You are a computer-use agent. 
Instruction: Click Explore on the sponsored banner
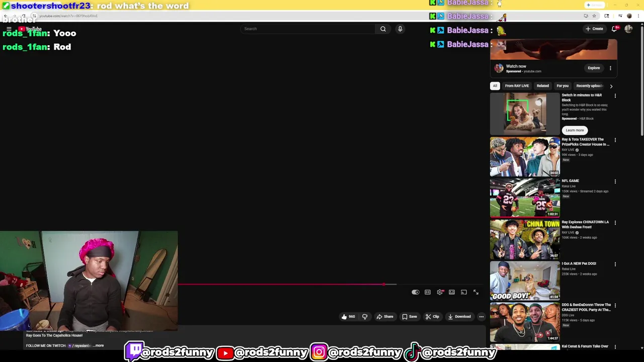pyautogui.click(x=594, y=68)
